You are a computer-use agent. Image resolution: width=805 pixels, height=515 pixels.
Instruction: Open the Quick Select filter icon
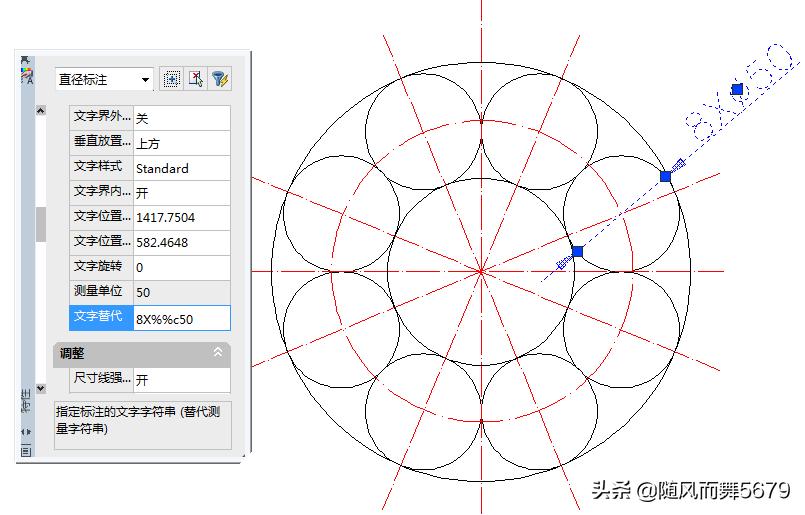click(x=220, y=79)
